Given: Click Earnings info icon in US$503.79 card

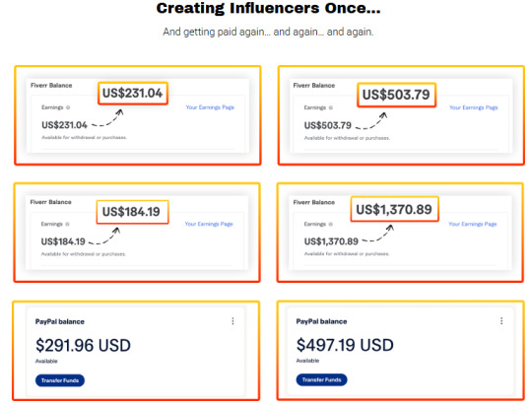Looking at the screenshot, I should click(330, 108).
